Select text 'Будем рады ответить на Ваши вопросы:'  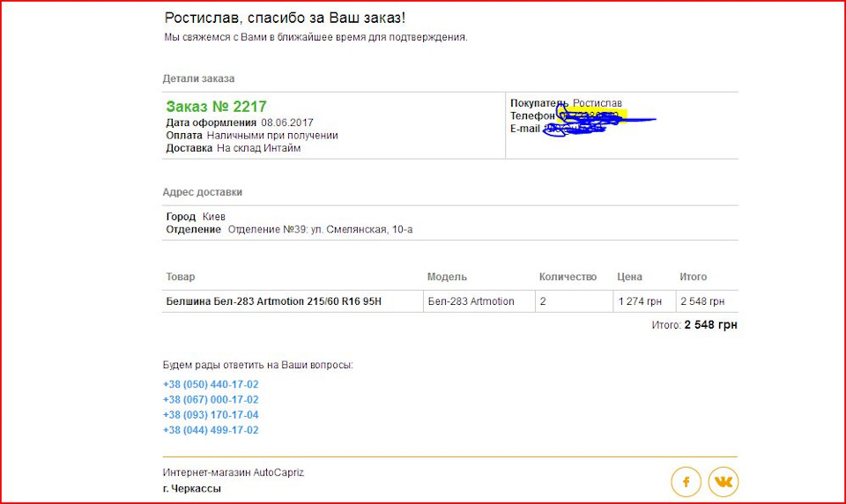[258, 365]
